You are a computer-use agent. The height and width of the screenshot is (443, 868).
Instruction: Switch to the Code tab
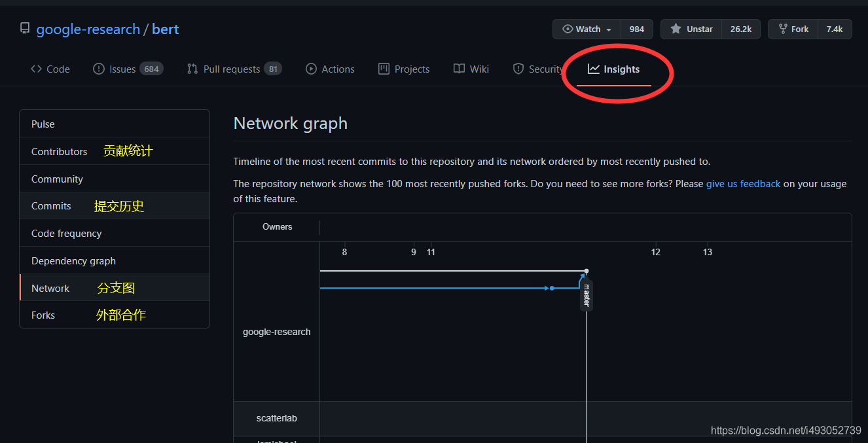click(x=50, y=69)
